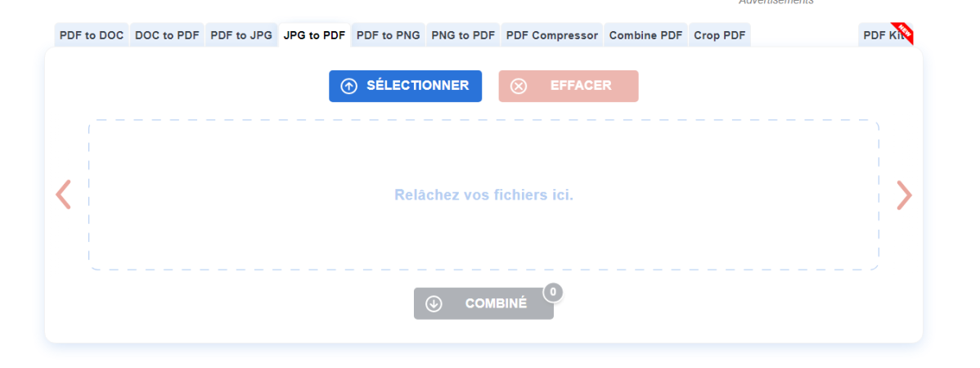Choose the JPG to PDF tab
This screenshot has height=368, width=980.
pyautogui.click(x=314, y=35)
